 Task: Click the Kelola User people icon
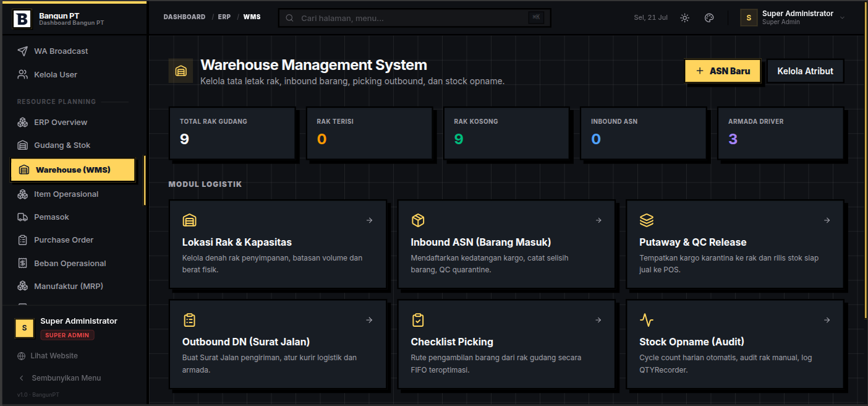tap(23, 75)
